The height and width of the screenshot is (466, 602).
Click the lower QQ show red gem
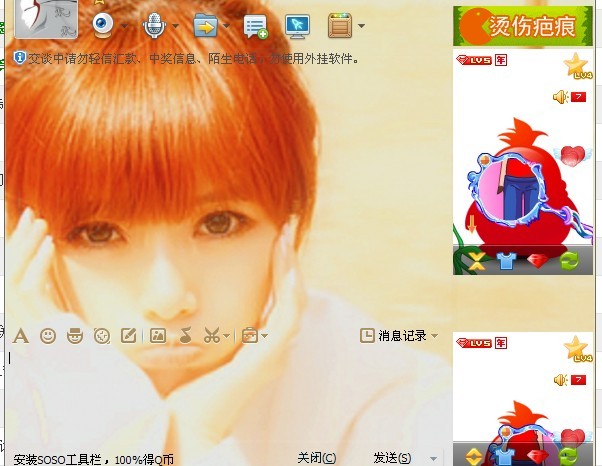538,457
